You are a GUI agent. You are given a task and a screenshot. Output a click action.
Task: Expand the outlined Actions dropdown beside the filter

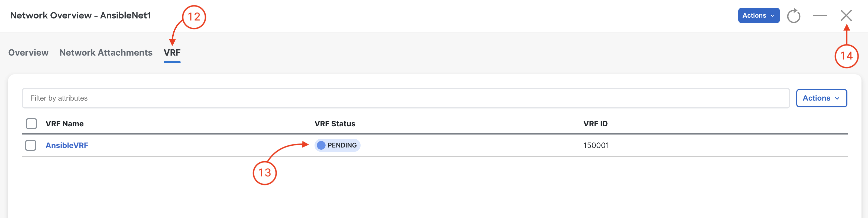pyautogui.click(x=821, y=98)
